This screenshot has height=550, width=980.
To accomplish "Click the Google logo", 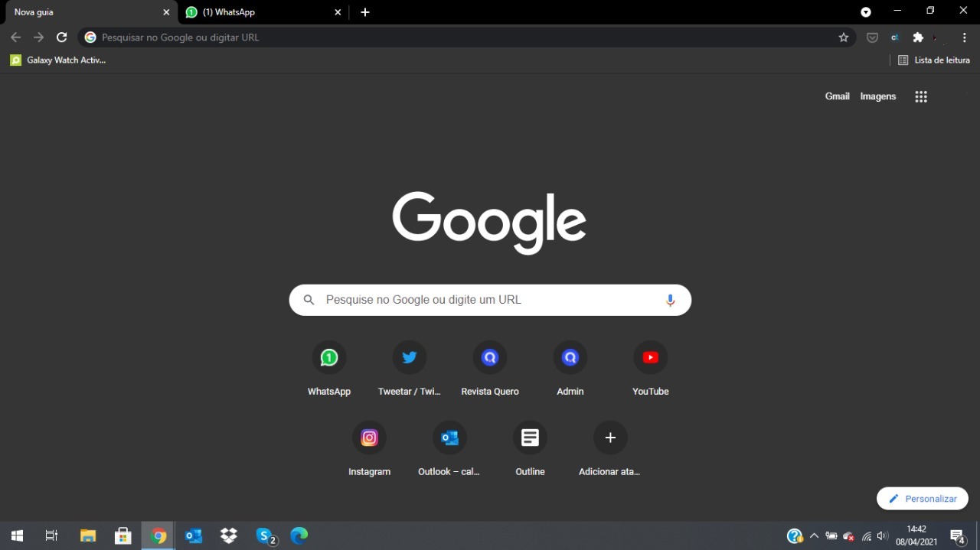I will point(489,222).
